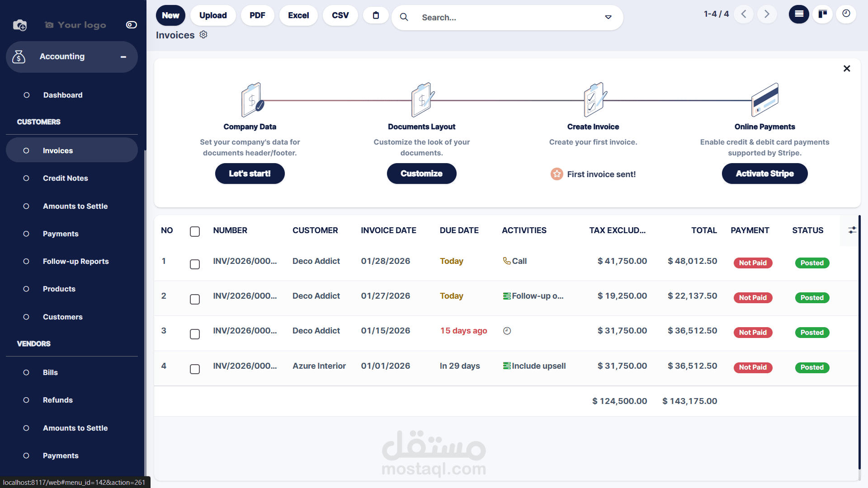
Task: Open column settings adjust icon
Action: pyautogui.click(x=852, y=230)
